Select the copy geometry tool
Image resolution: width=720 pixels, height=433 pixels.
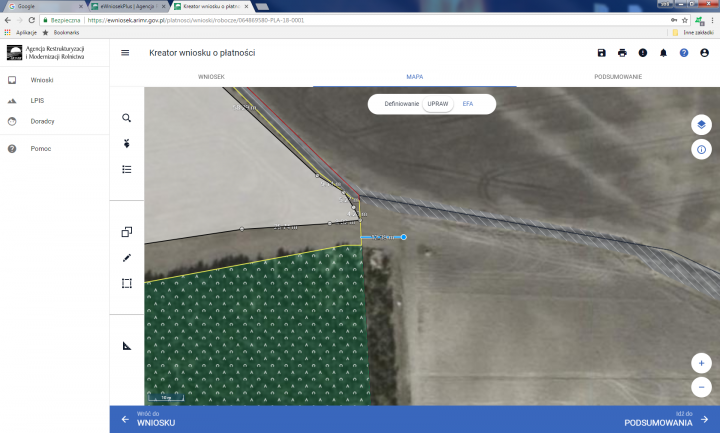pos(127,232)
